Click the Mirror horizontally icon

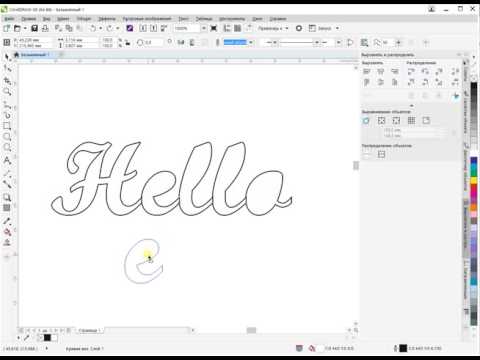click(181, 43)
